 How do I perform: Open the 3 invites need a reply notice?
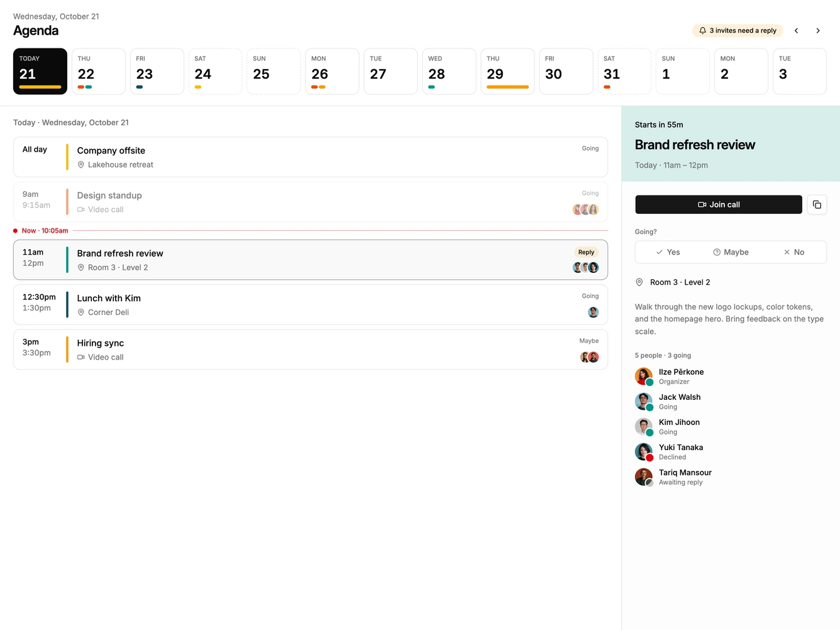point(738,30)
